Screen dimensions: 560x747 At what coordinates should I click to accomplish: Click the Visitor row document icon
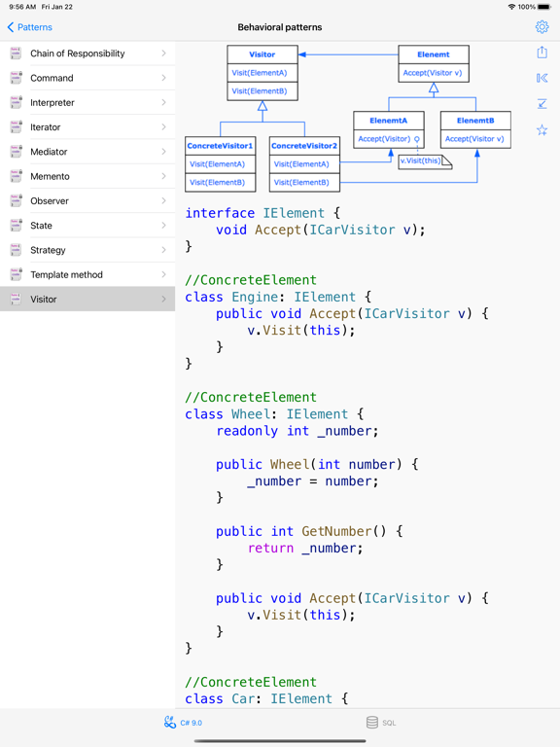[x=17, y=300]
